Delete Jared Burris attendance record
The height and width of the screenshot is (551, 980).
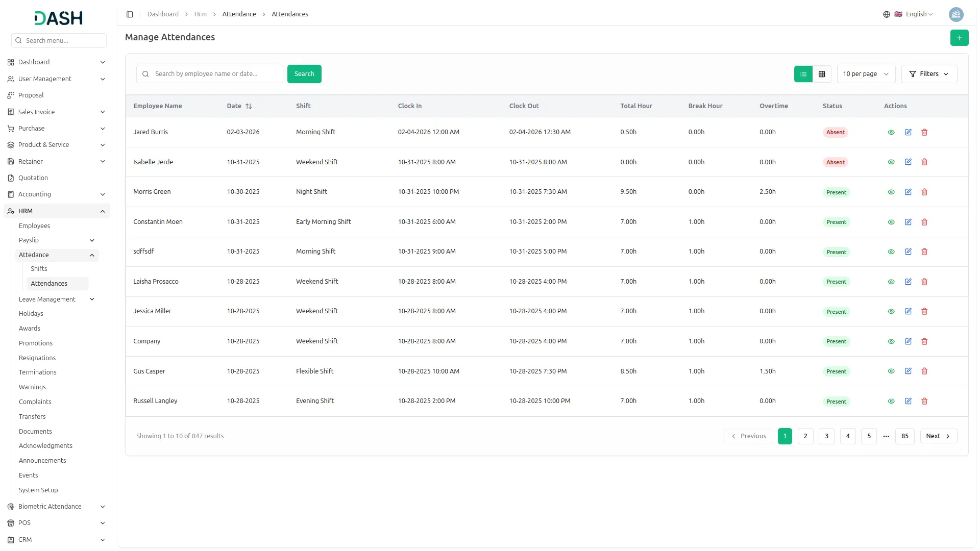point(924,132)
